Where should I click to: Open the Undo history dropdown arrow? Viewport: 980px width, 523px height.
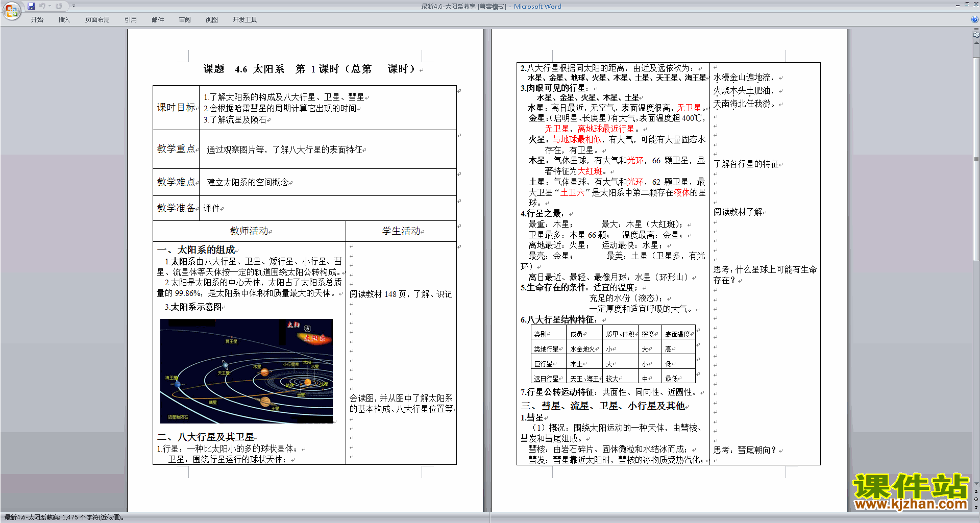point(50,6)
